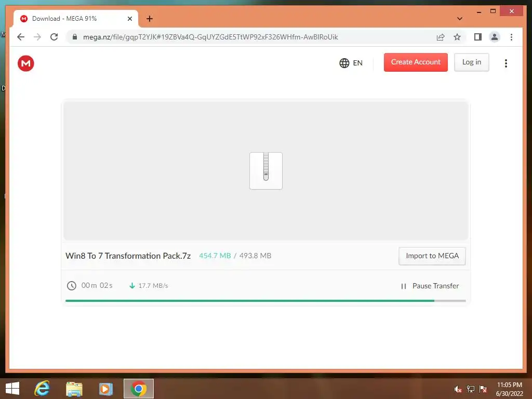
Task: Maximize the Chrome window
Action: point(493,11)
